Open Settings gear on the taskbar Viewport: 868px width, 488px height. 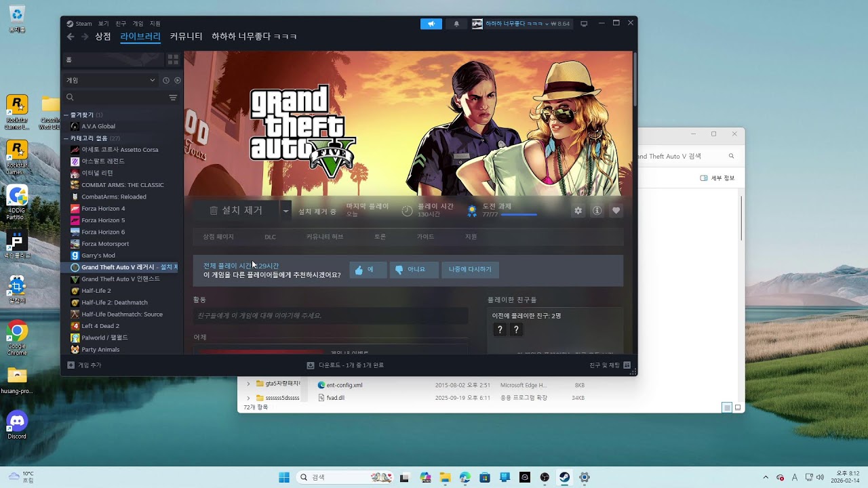click(x=585, y=477)
